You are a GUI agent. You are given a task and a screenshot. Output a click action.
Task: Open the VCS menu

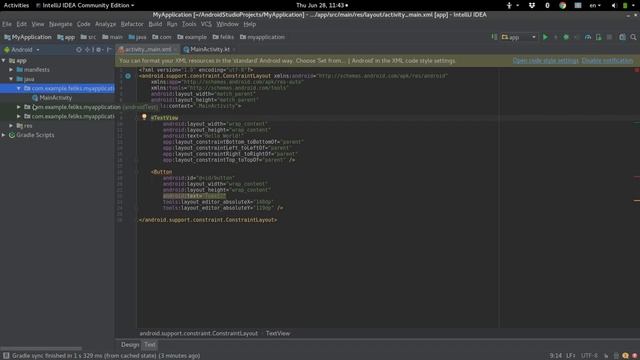point(206,24)
